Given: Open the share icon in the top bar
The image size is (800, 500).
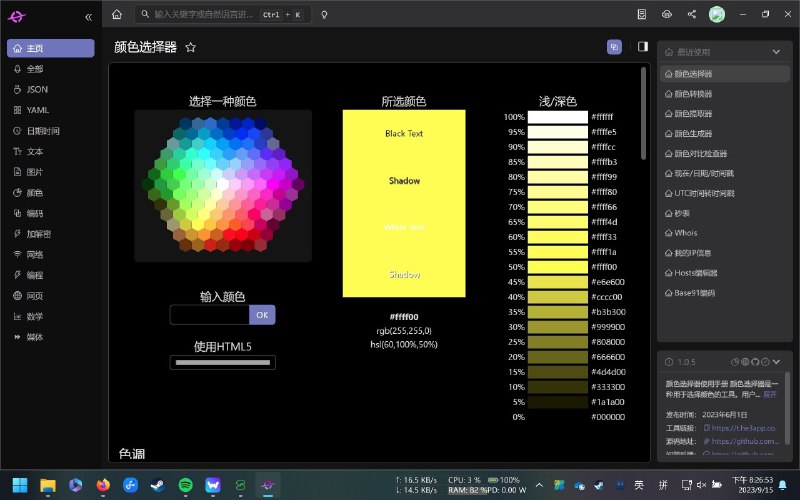Looking at the screenshot, I should (692, 15).
